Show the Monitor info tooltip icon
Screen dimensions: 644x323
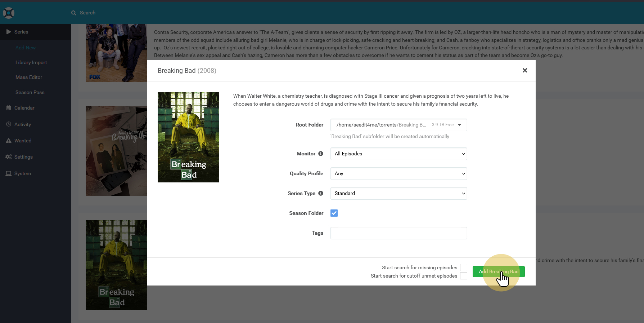[321, 154]
